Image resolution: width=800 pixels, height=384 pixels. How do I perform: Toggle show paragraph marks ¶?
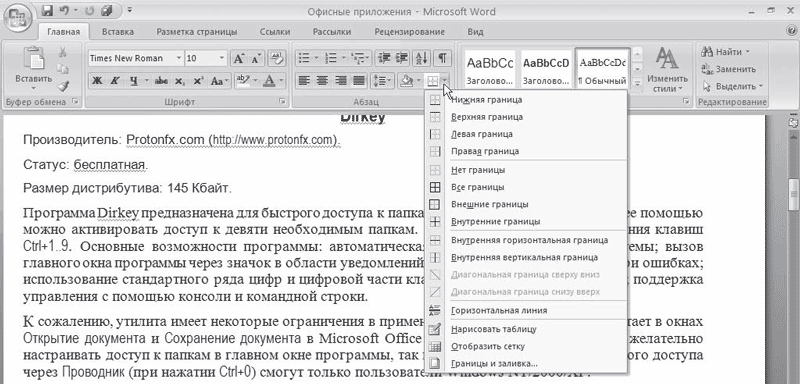(x=442, y=58)
